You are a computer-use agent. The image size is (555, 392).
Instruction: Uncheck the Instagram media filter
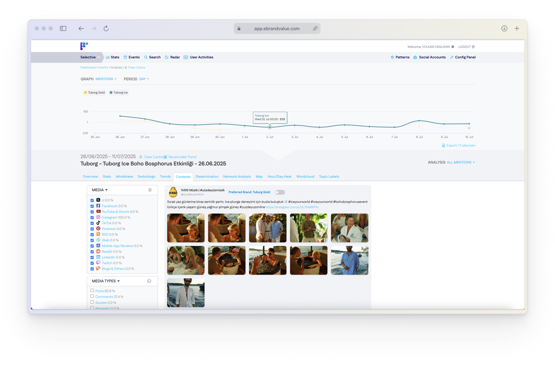(x=92, y=217)
